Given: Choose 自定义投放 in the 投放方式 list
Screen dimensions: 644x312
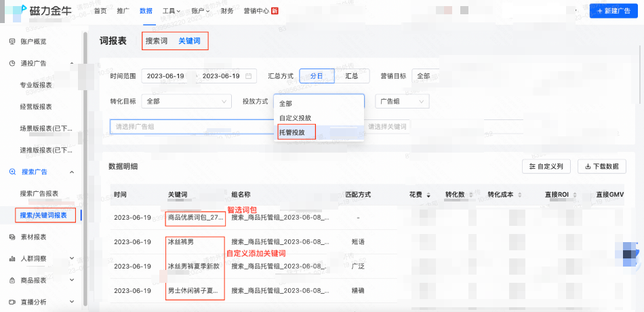Looking at the screenshot, I should (x=319, y=118).
